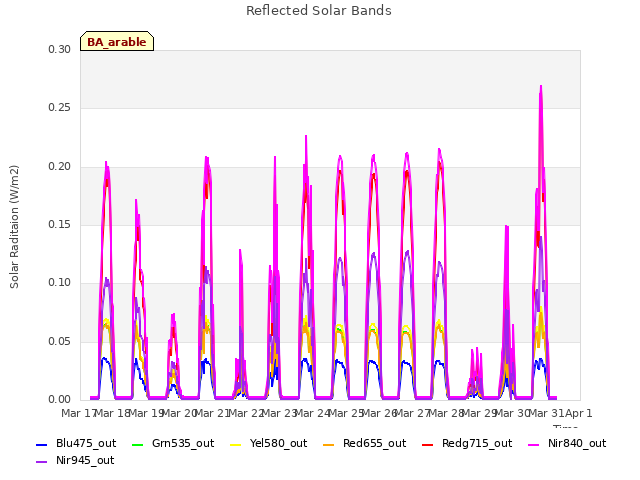Click the 0.10 y-axis tick label
640x480 pixels.
point(59,282)
